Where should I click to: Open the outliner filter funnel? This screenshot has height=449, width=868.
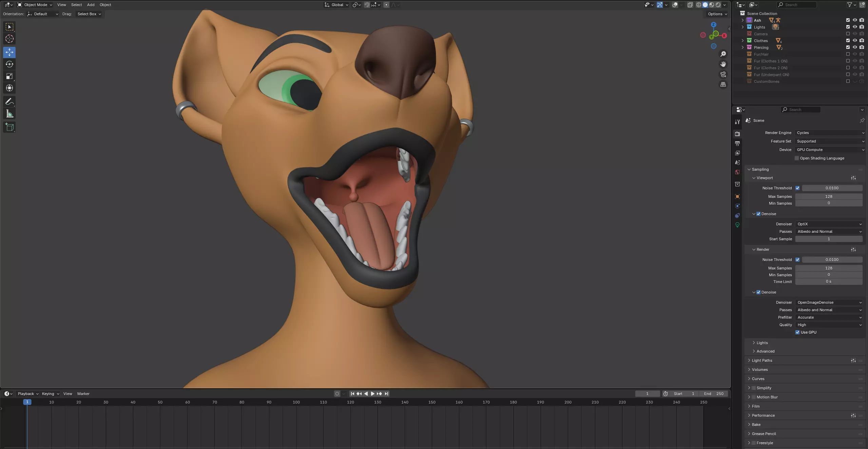[849, 5]
